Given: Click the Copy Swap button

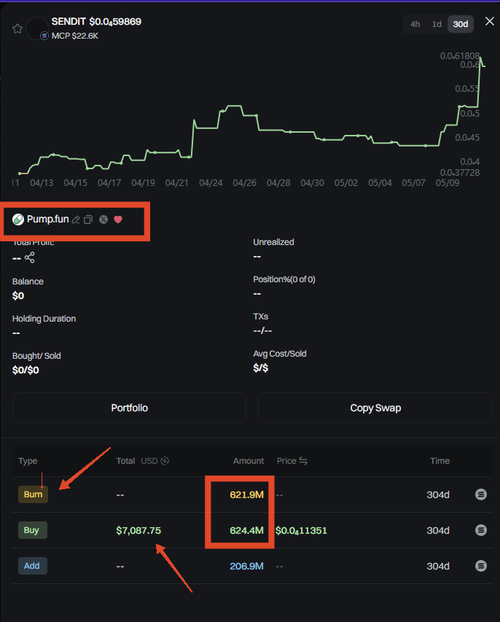Looking at the screenshot, I should pyautogui.click(x=375, y=408).
